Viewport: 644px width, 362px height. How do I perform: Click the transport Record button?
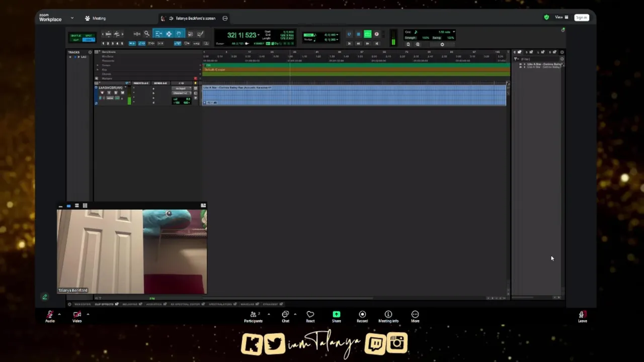pyautogui.click(x=376, y=34)
